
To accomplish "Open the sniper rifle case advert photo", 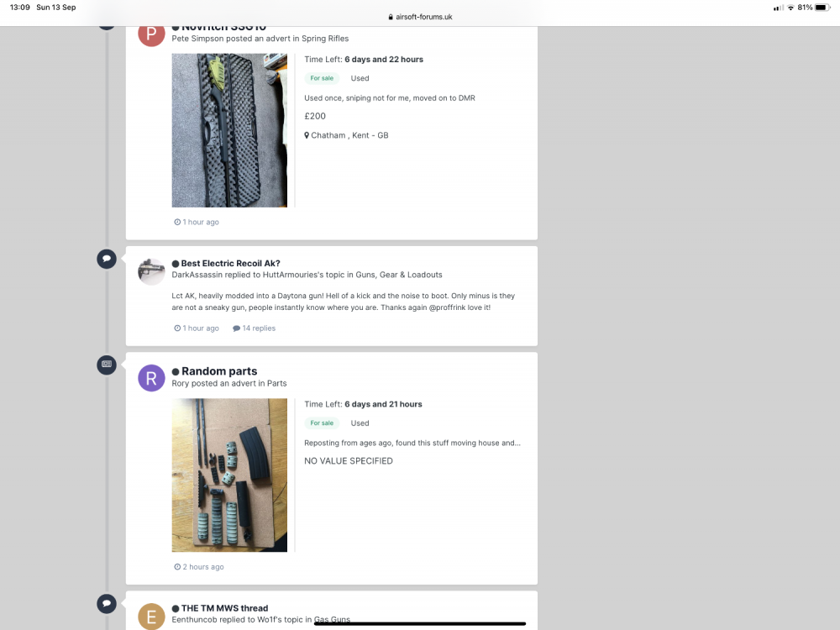I will click(229, 130).
